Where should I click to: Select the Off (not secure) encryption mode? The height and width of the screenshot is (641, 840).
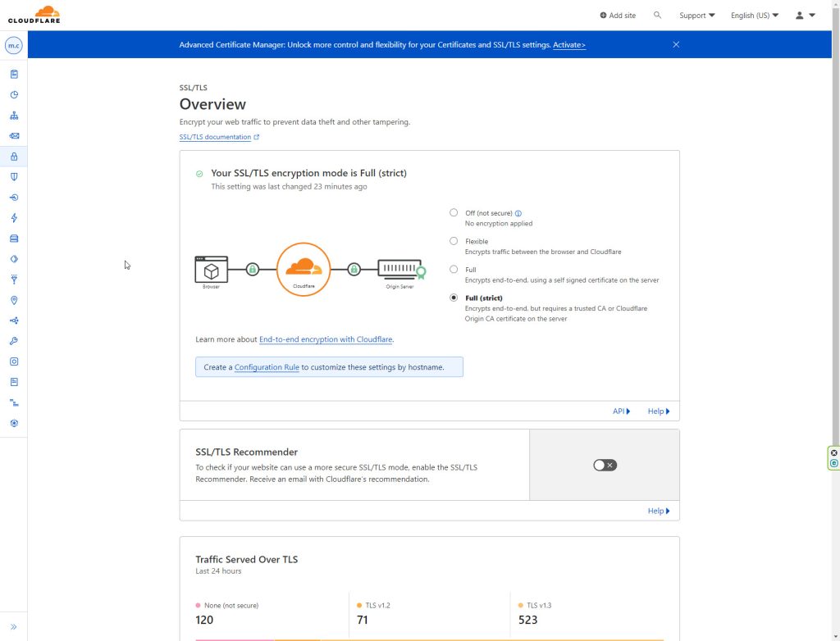click(x=454, y=212)
